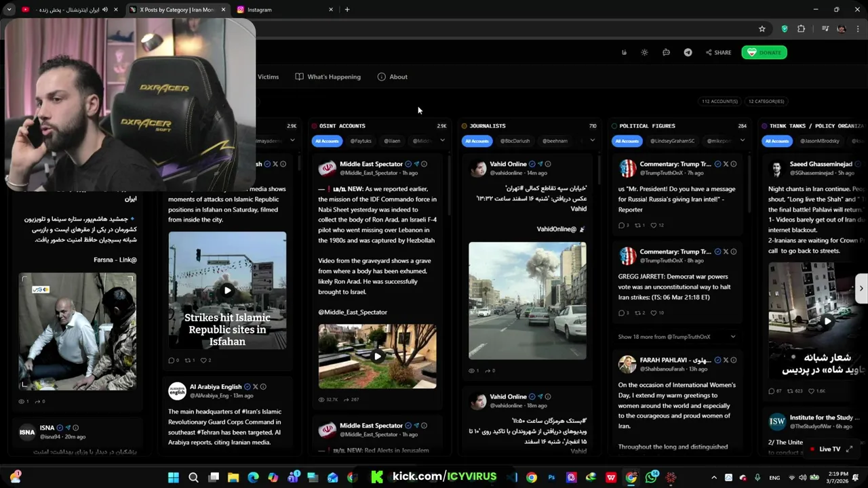Image resolution: width=868 pixels, height=488 pixels.
Task: Expand the OSINT Accounts filter chevron
Action: pos(442,141)
